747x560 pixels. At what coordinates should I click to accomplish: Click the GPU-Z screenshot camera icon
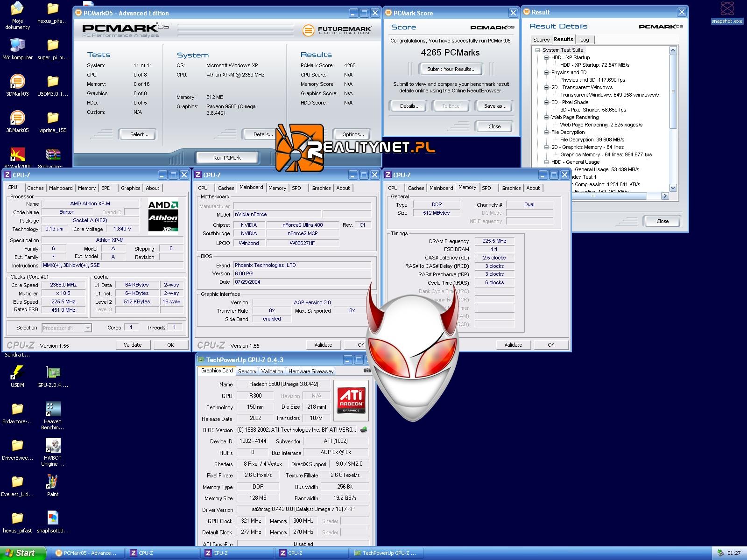[x=367, y=371]
